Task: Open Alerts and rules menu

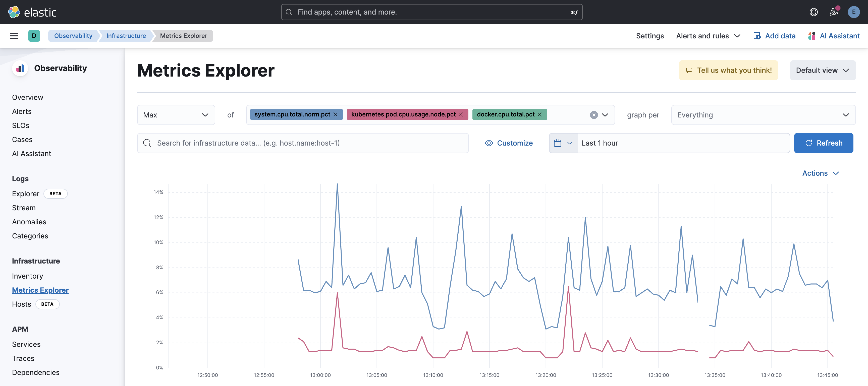Action: click(708, 36)
